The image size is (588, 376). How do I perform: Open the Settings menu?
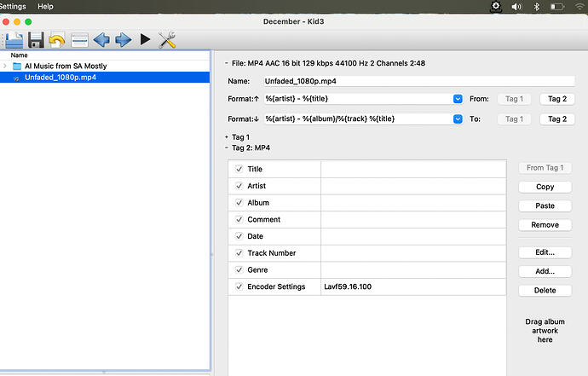point(13,6)
